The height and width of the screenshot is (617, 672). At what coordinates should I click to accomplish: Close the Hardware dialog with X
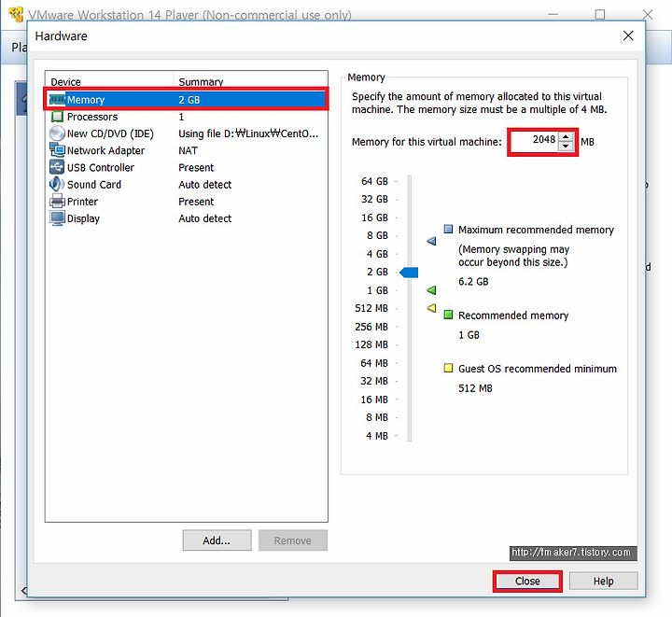coord(628,35)
